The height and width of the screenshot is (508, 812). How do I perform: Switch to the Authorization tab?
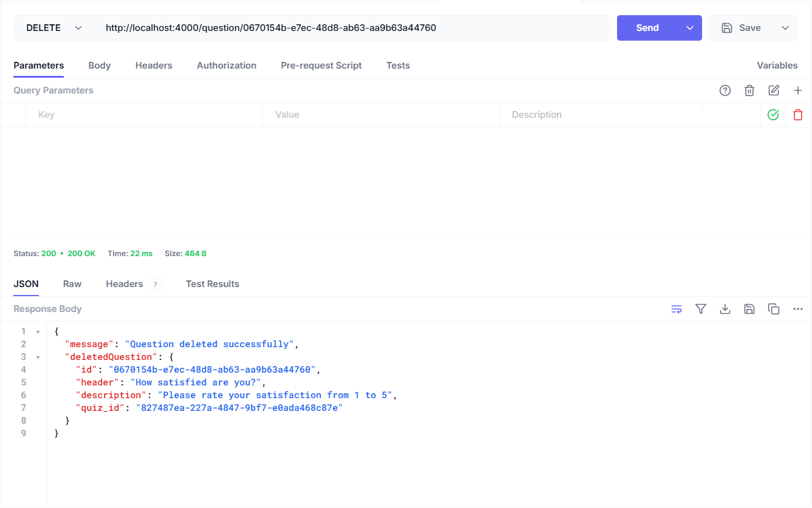[226, 66]
